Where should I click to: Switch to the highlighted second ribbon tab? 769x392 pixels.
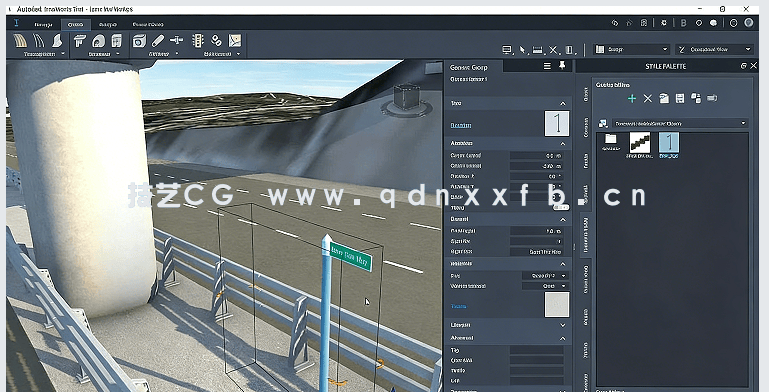coord(76,24)
